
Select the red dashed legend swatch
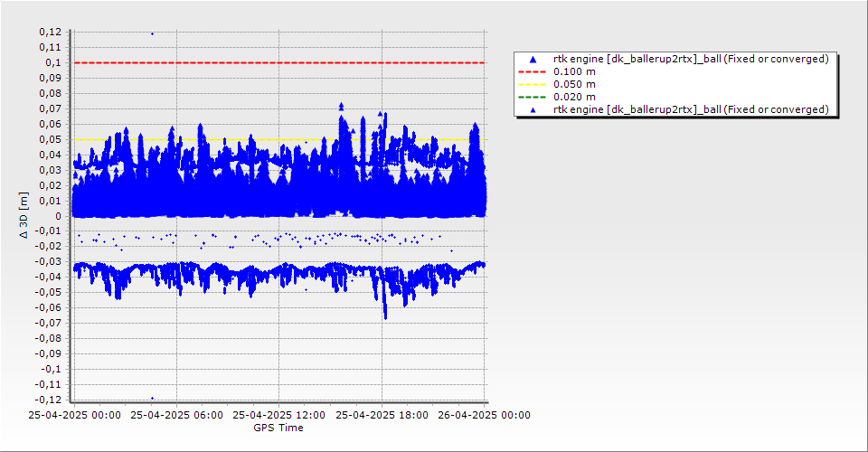point(532,72)
